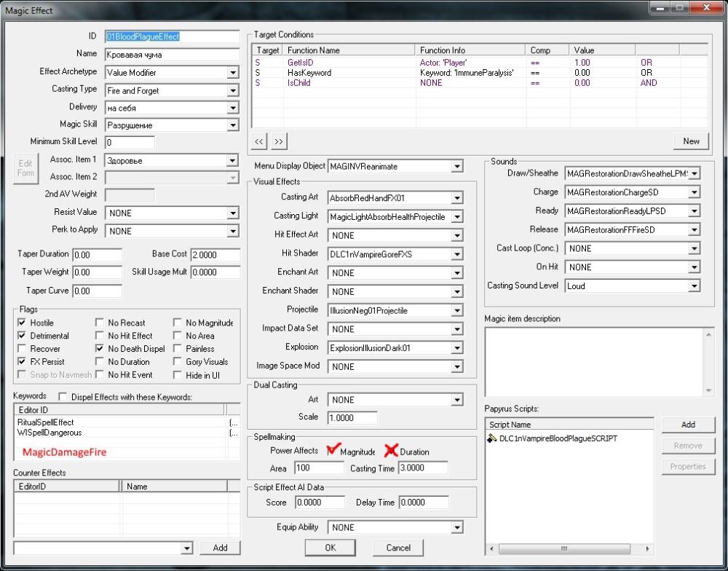This screenshot has height=571, width=728.
Task: Click the OK button
Action: (x=330, y=548)
